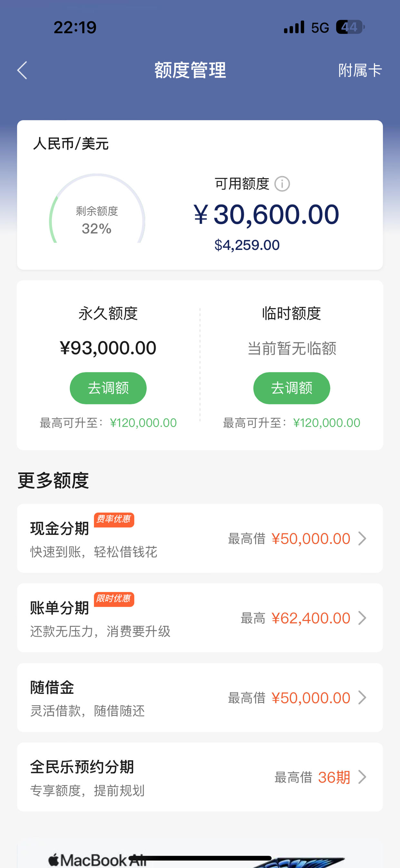Image resolution: width=400 pixels, height=868 pixels.
Task: Tap the 费率优惠 badge on 现金分期
Action: coord(114,519)
